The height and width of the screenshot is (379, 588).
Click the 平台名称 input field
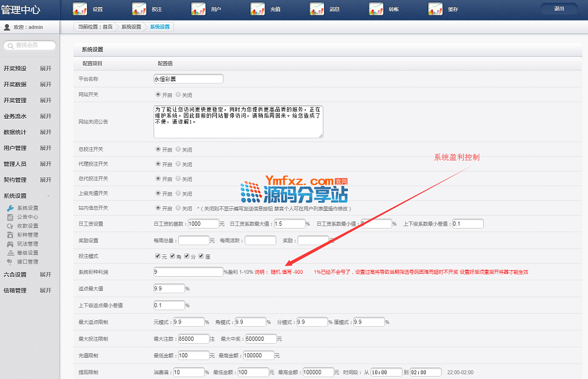tap(188, 79)
